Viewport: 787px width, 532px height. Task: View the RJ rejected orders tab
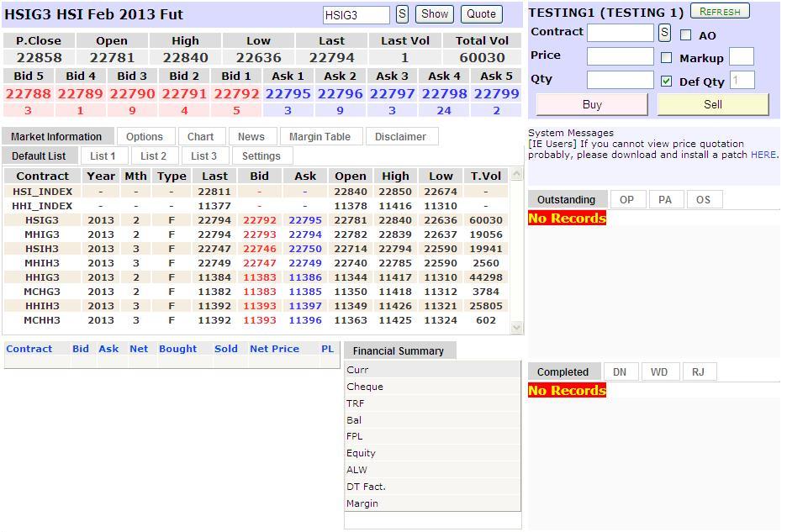point(698,372)
